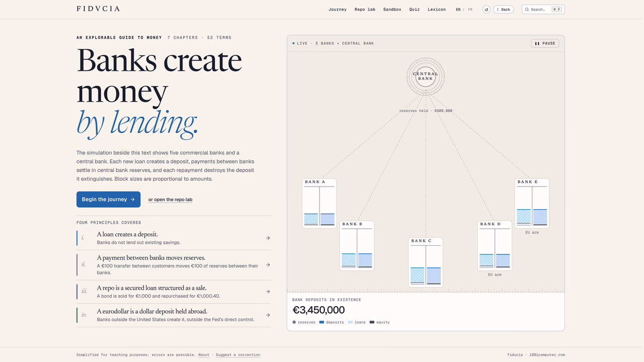This screenshot has width=644, height=362.
Task: Click the 'EU arm' label under Bank D
Action: pos(495,275)
